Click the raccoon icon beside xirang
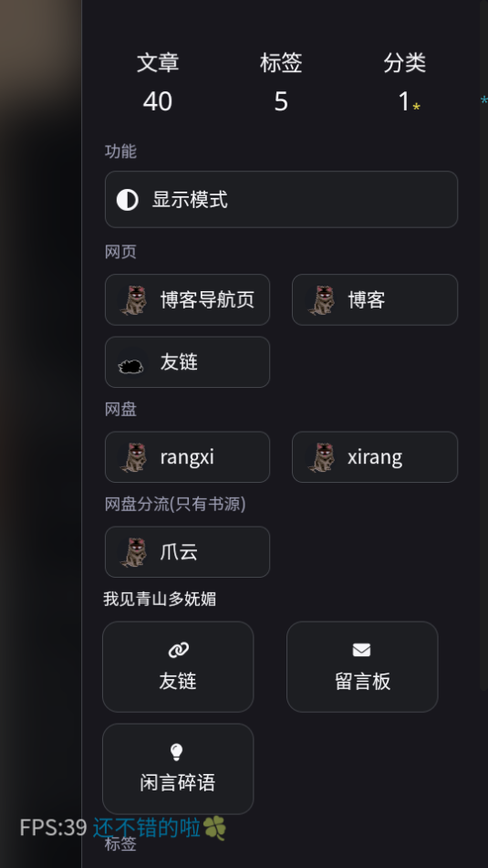This screenshot has width=488, height=868. (x=321, y=457)
